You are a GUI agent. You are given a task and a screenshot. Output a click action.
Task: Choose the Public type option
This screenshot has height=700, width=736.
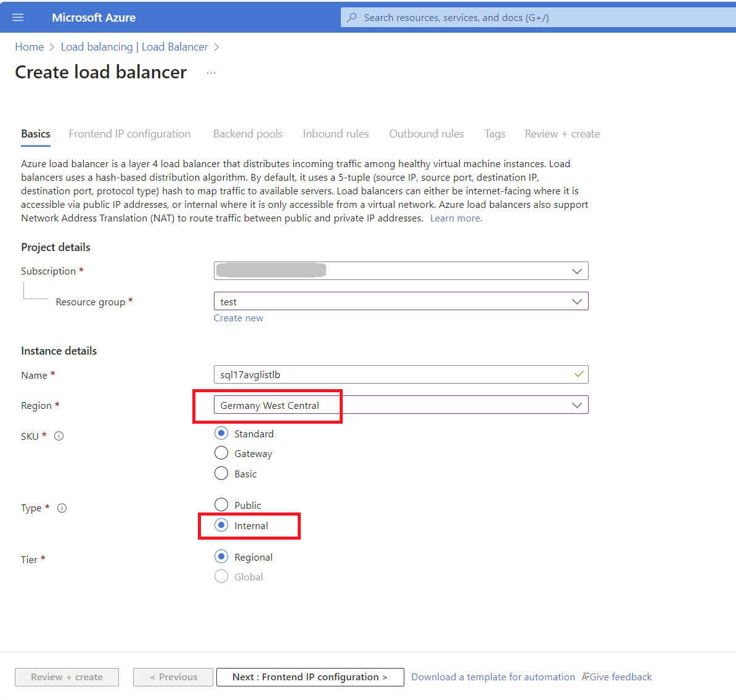[x=221, y=504]
